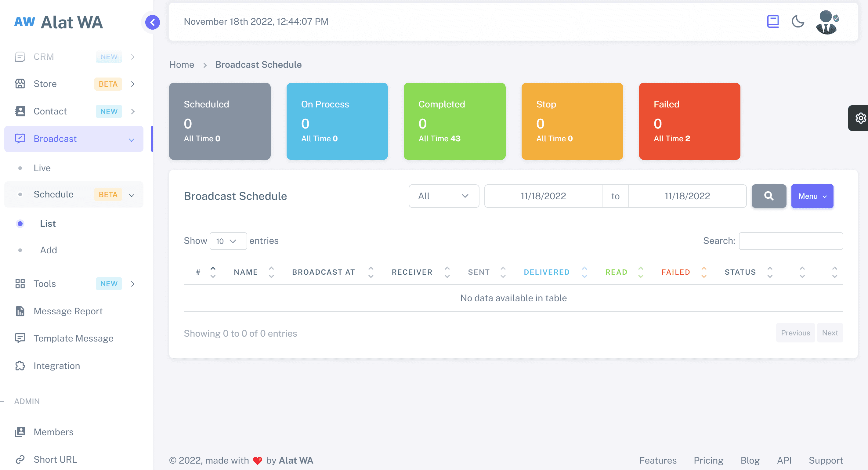Open the Template Message menu item
The image size is (868, 470).
tap(73, 338)
